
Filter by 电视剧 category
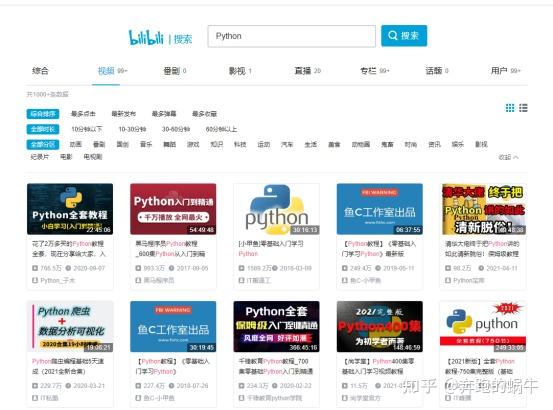point(93,157)
